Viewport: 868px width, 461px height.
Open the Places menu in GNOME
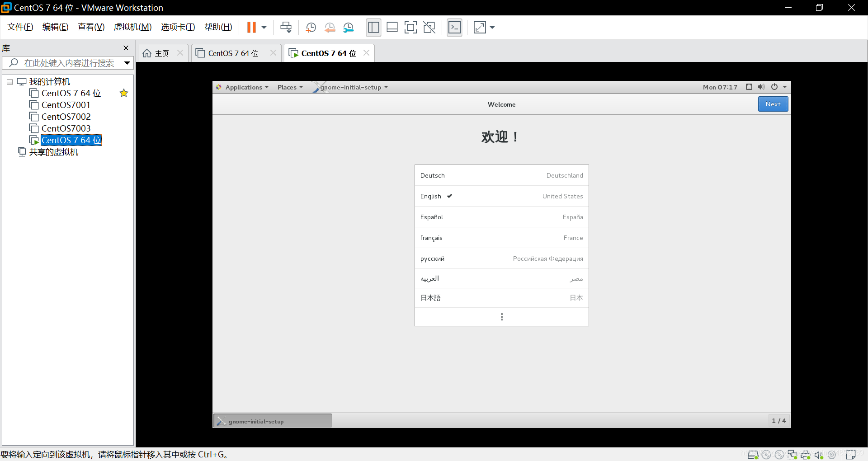[x=290, y=87]
